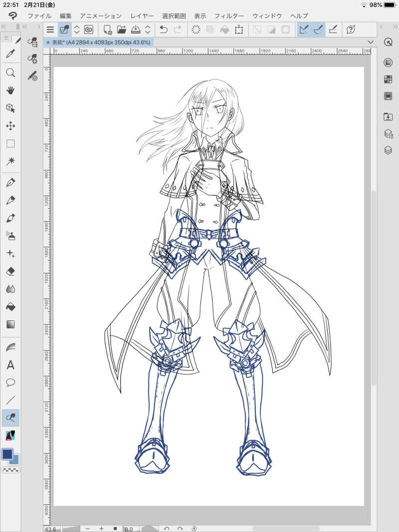Viewport: 399px width, 532px height.
Task: Select the Gradient tool
Action: 10,324
